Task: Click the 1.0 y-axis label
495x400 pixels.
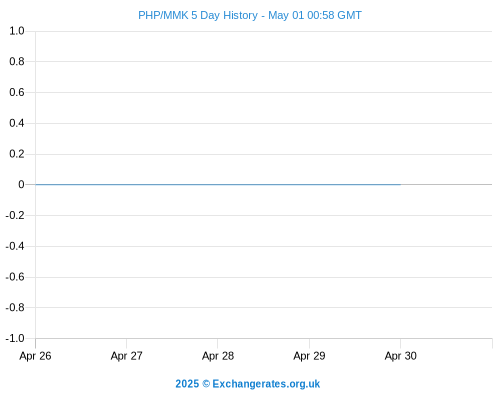Action: coord(17,31)
